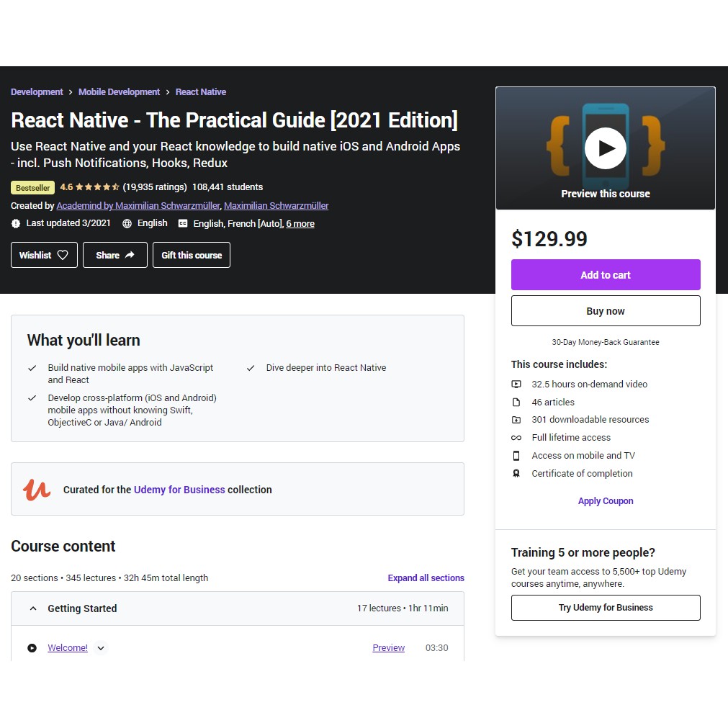Viewport: 728px width, 728px height.
Task: Open the Welcome lecture Preview link
Action: pos(388,648)
